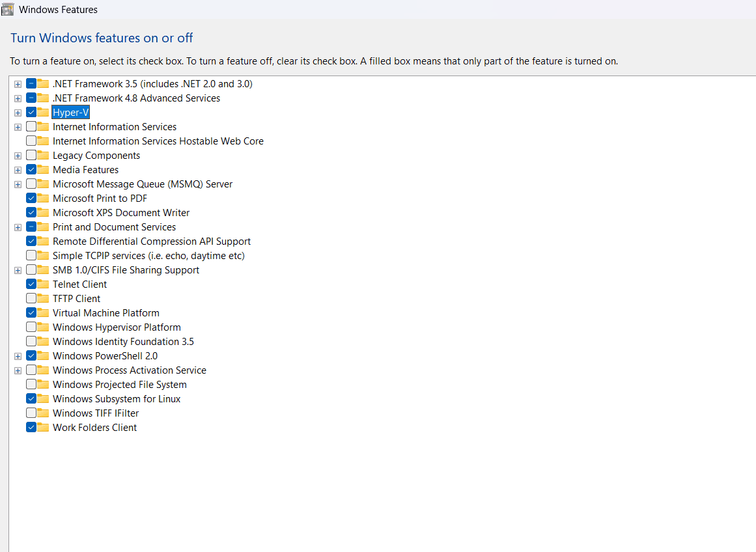The image size is (756, 552).
Task: Select the Windows Subsystem for Linux label
Action: (116, 398)
